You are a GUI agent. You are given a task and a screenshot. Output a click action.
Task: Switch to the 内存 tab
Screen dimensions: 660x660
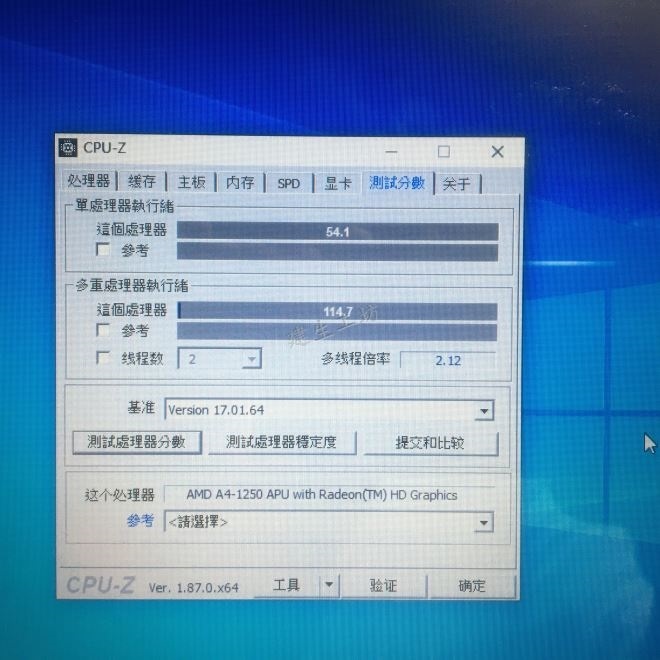[x=240, y=183]
